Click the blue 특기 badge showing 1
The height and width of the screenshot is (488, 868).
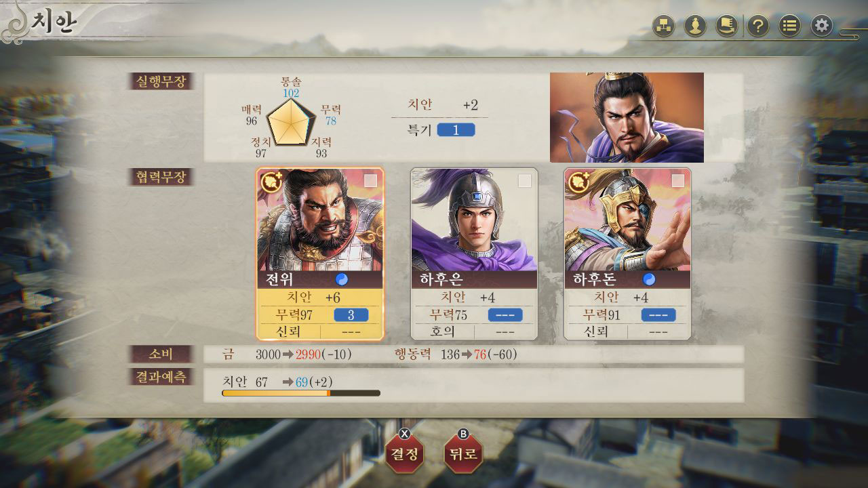click(x=456, y=129)
